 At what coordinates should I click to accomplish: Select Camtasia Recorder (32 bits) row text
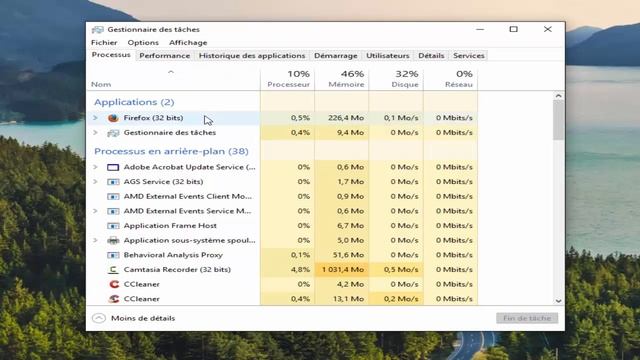pyautogui.click(x=177, y=269)
